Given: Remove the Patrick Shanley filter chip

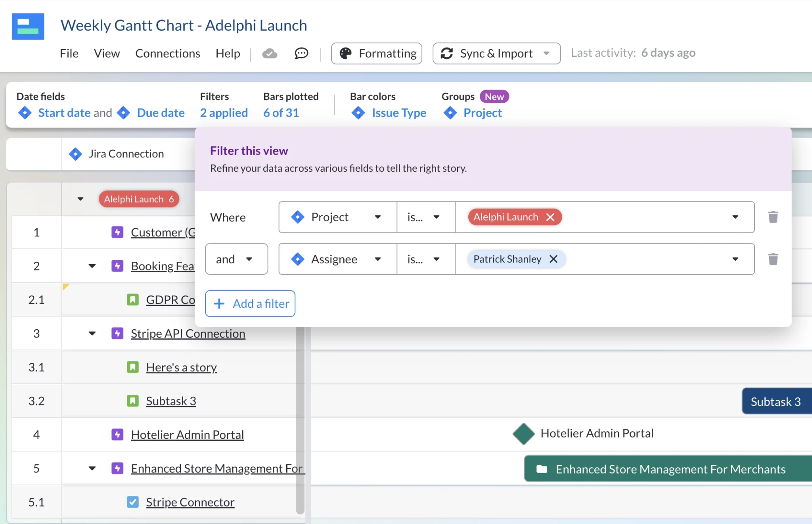Looking at the screenshot, I should coord(553,259).
